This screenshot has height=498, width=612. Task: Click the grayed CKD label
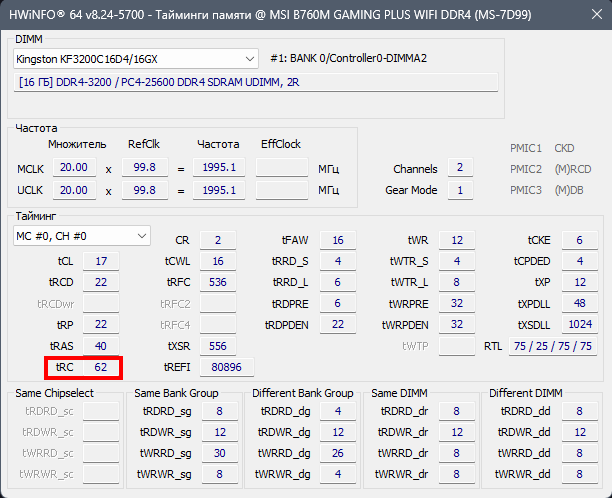[564, 148]
